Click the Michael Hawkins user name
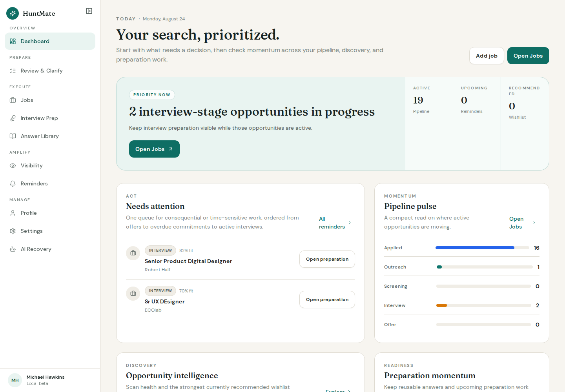This screenshot has height=392, width=565. coord(46,377)
